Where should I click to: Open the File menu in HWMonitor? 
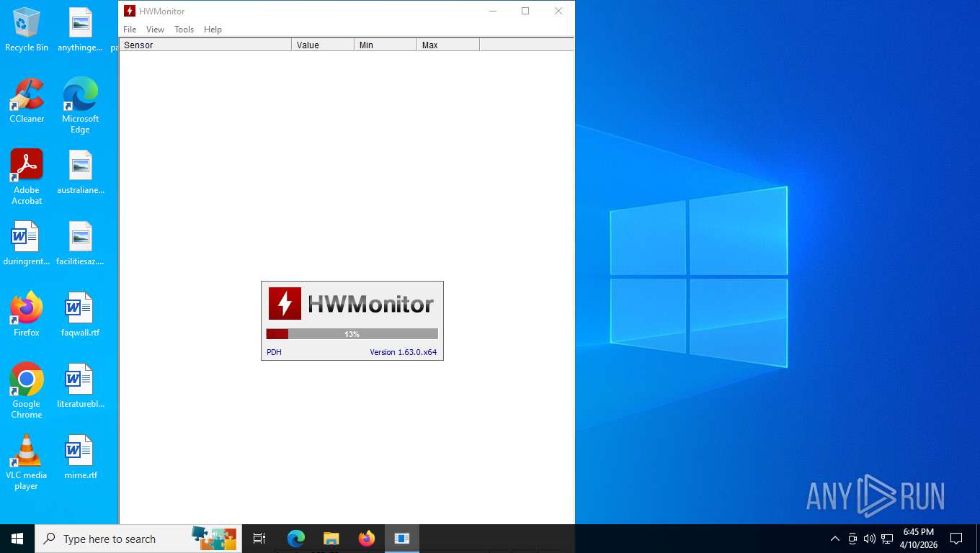click(130, 30)
